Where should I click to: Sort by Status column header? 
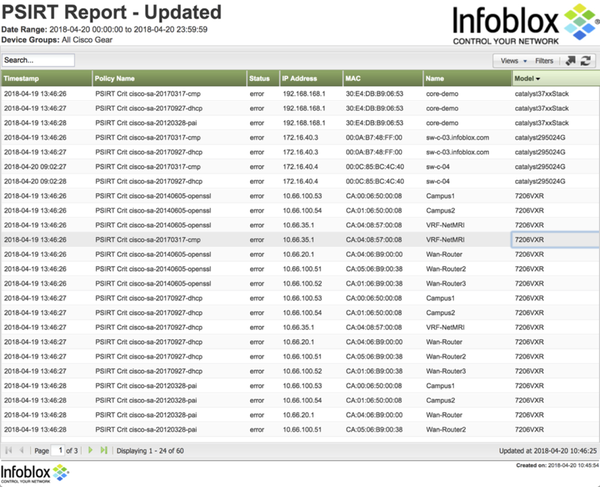coord(263,78)
